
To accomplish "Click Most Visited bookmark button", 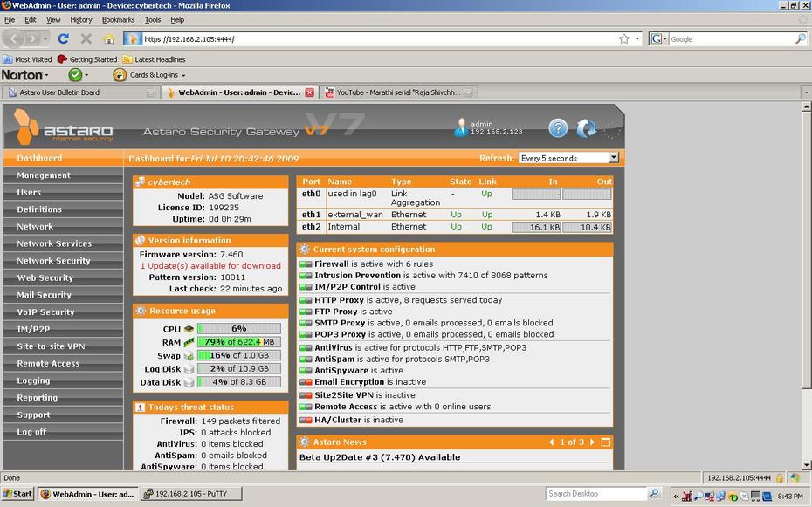I will pyautogui.click(x=27, y=59).
